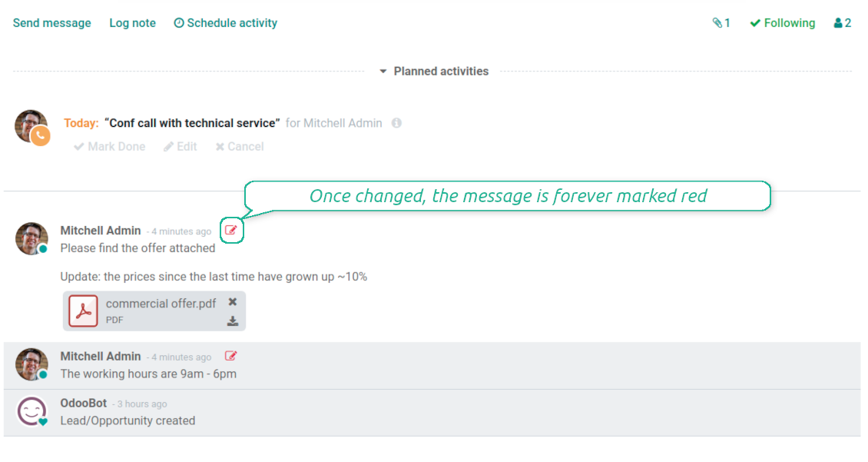The image size is (868, 462).
Task: Click the red edit icon on first message
Action: [231, 230]
